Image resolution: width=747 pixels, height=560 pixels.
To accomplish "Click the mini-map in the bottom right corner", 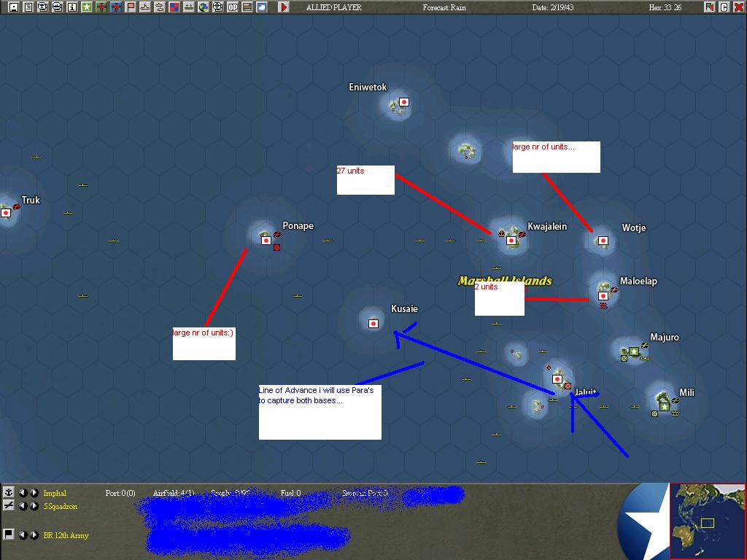I will 708,521.
